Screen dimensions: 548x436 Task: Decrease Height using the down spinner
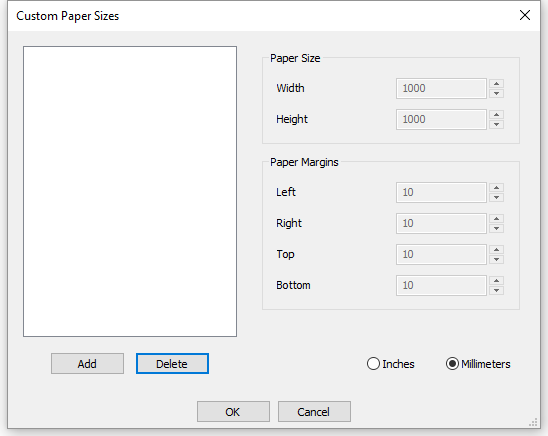(x=496, y=124)
